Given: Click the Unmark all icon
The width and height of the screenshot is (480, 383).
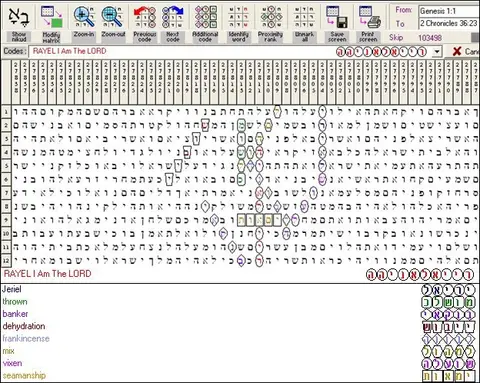Looking at the screenshot, I should click(304, 17).
